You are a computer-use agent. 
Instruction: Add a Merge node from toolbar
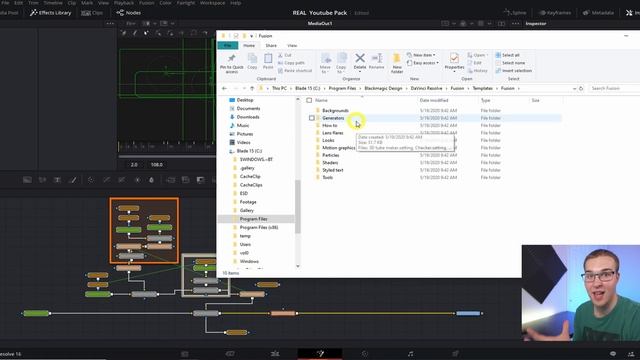click(x=171, y=180)
